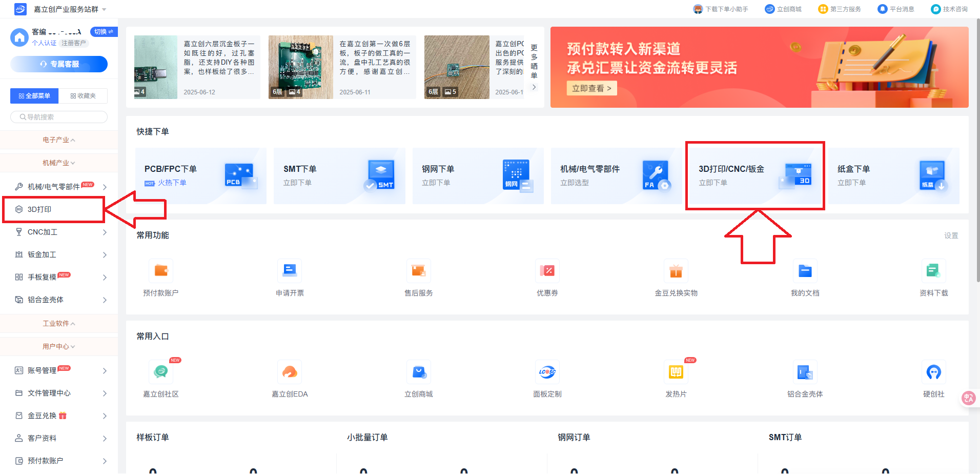Open the 售后服务 icon
Image resolution: width=980 pixels, height=474 pixels.
coord(419,271)
